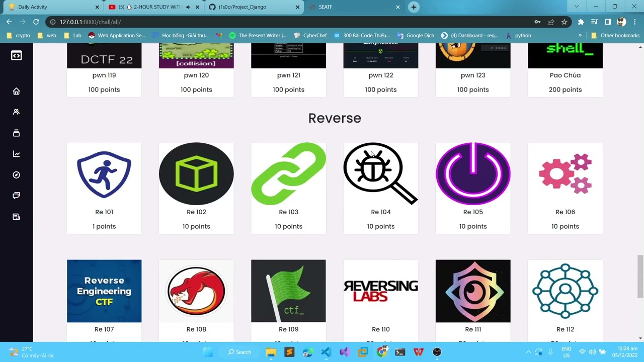The width and height of the screenshot is (644, 362).
Task: Open the Re 106 pink gears thumbnail
Action: [x=565, y=174]
